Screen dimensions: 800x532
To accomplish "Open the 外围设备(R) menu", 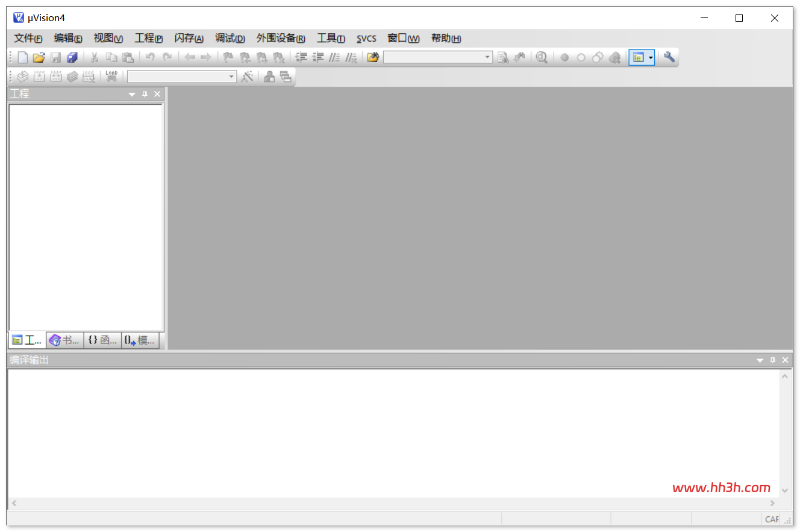I will point(281,39).
